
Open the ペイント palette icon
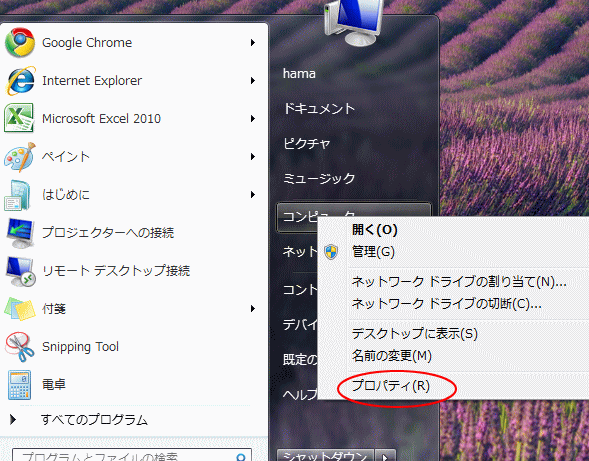click(x=20, y=157)
